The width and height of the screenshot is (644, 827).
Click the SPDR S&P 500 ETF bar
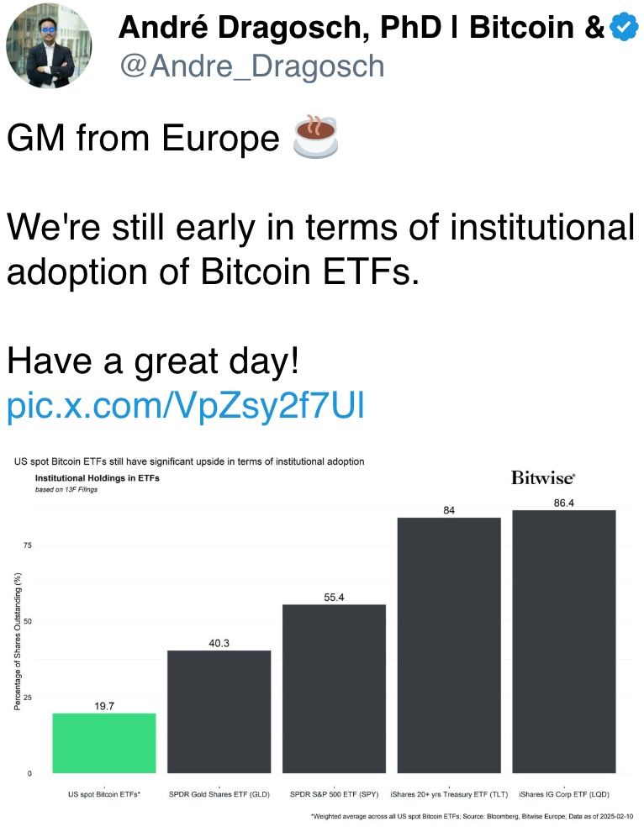(334, 689)
